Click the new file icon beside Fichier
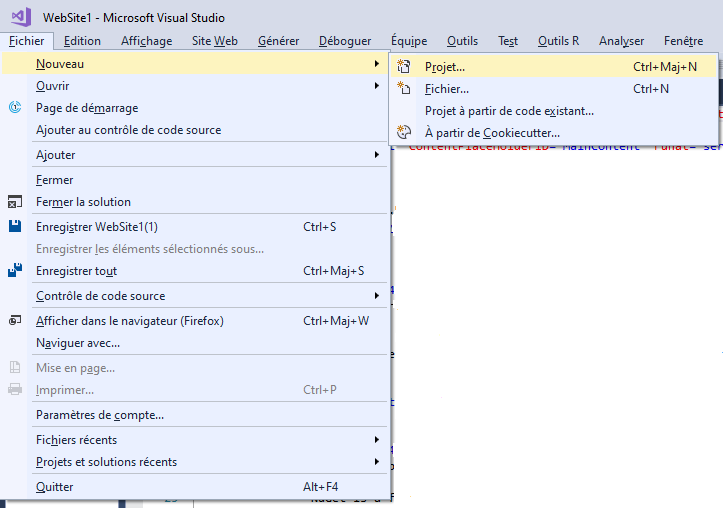Image resolution: width=723 pixels, height=508 pixels. 404,89
